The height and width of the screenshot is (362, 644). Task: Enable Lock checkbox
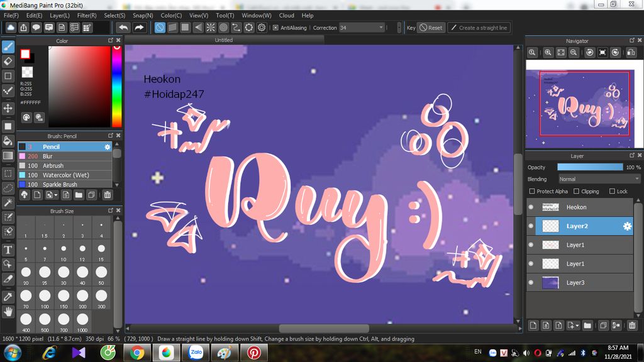[x=612, y=191]
